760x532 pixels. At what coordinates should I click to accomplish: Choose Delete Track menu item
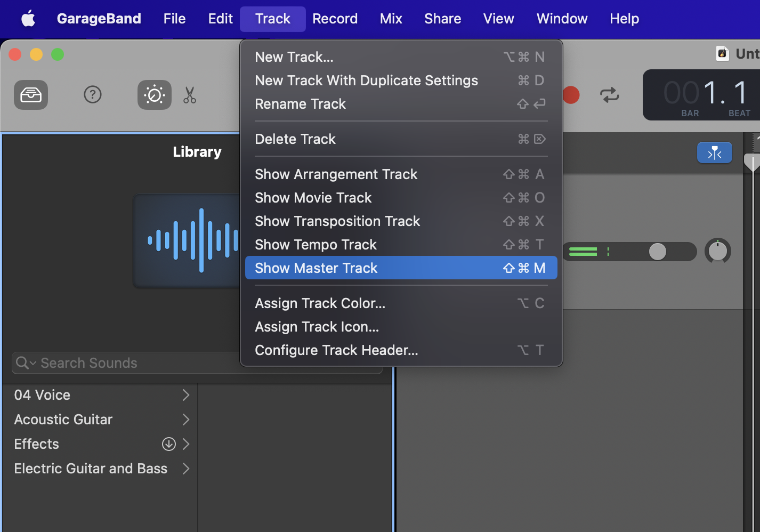pyautogui.click(x=401, y=139)
